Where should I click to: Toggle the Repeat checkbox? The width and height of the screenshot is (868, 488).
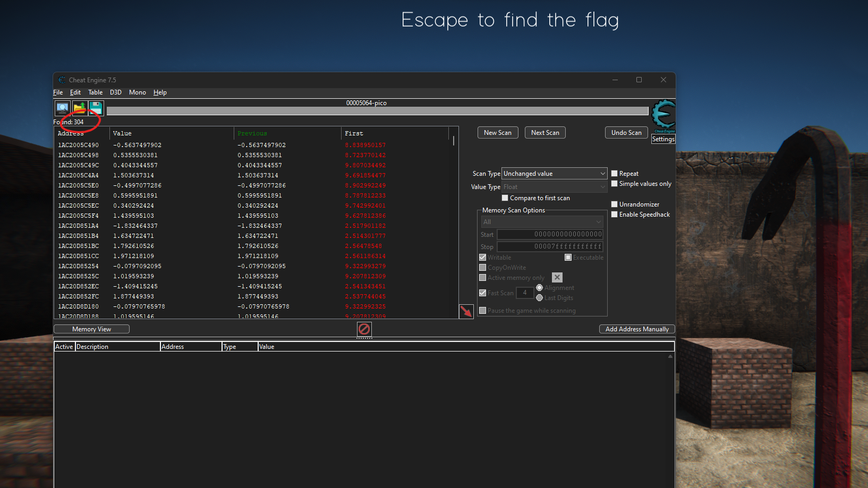pos(614,174)
